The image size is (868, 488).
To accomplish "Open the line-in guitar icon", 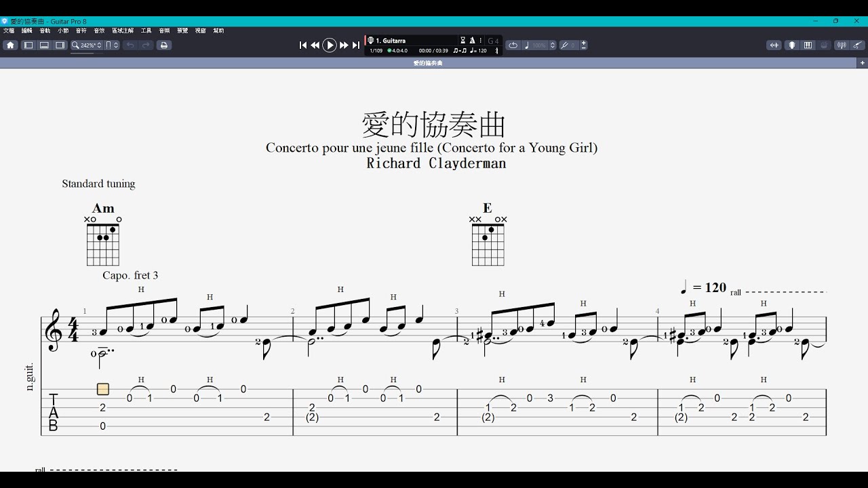I will point(857,45).
